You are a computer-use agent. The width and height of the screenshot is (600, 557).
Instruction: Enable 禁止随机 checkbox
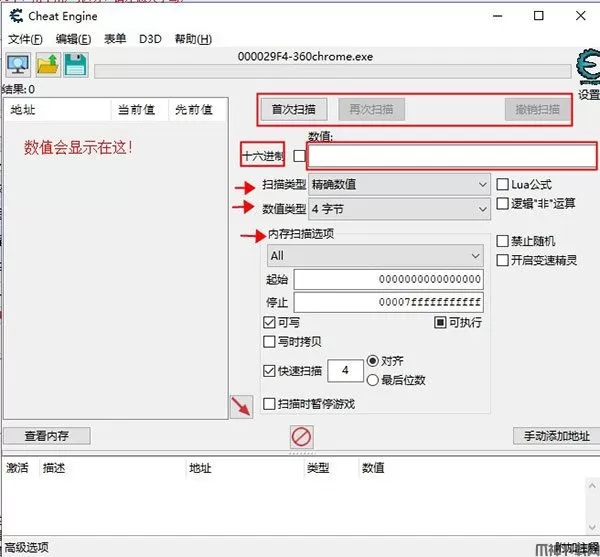click(x=502, y=241)
